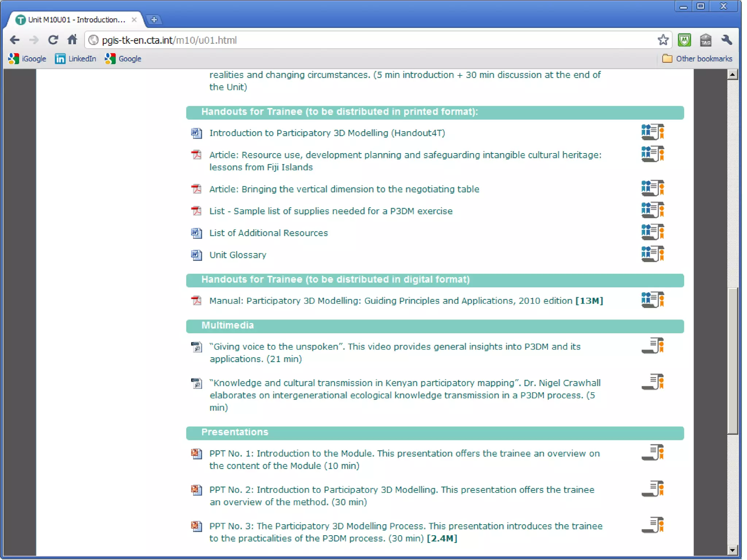
Task: Click the trainer-trainee icon on the supplies list row
Action: pyautogui.click(x=653, y=210)
